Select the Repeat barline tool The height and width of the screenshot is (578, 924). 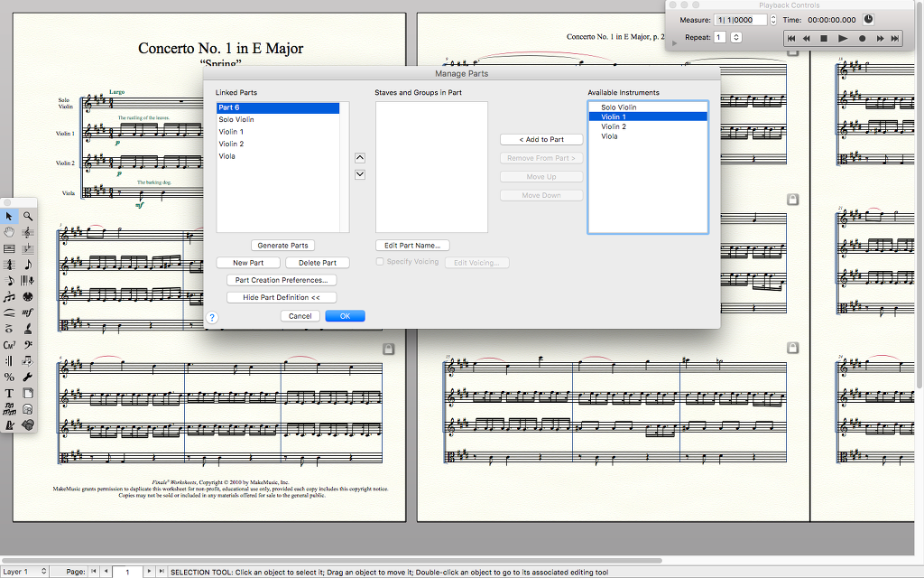(9, 361)
